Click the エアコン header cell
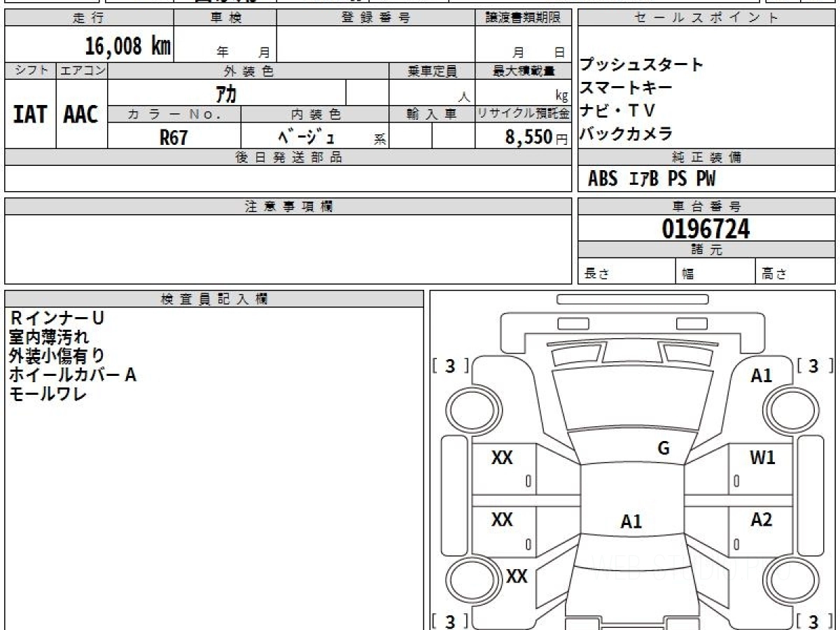 [82, 71]
